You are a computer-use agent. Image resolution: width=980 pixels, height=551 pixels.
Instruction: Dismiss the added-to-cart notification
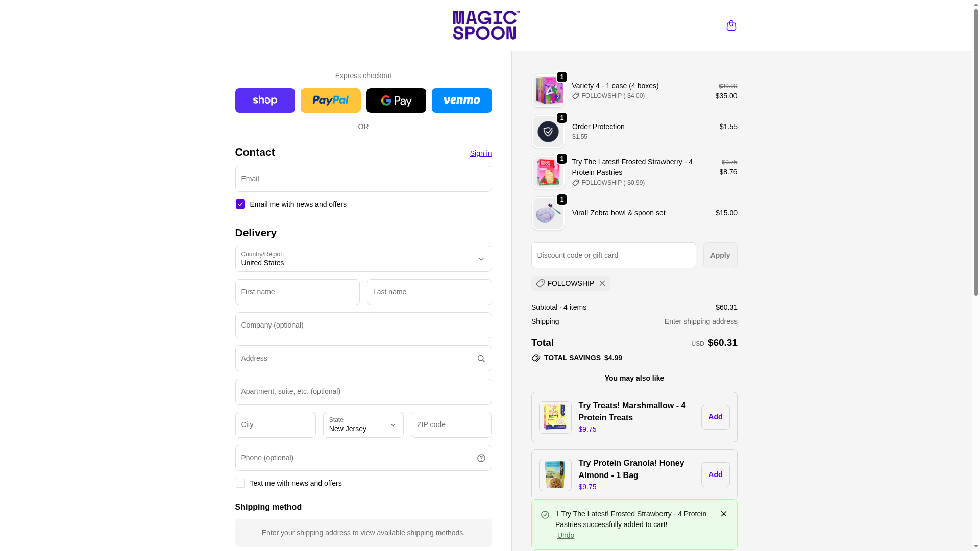coord(723,514)
